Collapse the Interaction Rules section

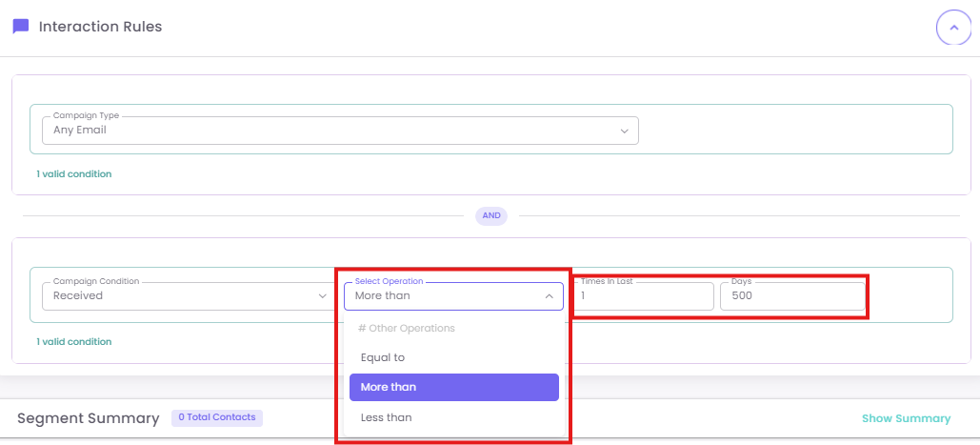[x=953, y=28]
